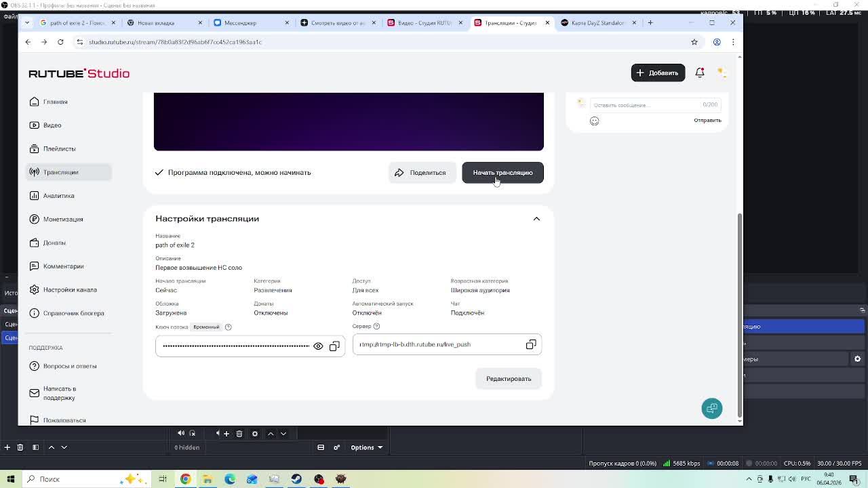868x488 pixels.
Task: Delete the selected OBS source
Action: (239, 434)
